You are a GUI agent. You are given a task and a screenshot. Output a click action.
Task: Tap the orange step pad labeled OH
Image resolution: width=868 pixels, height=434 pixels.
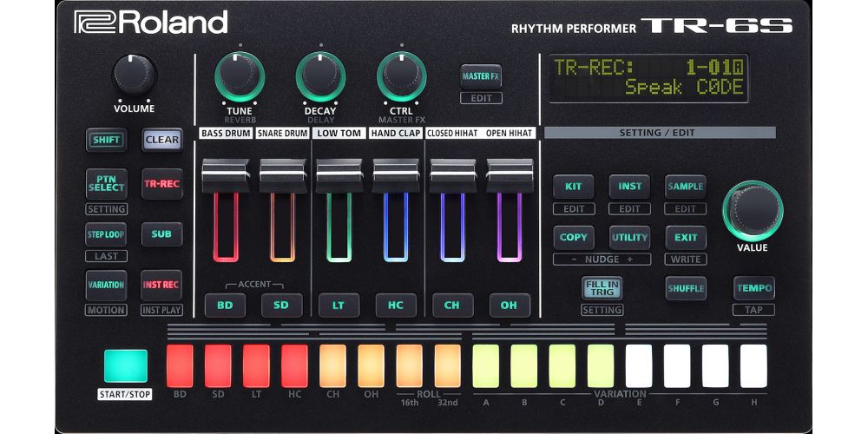371,366
